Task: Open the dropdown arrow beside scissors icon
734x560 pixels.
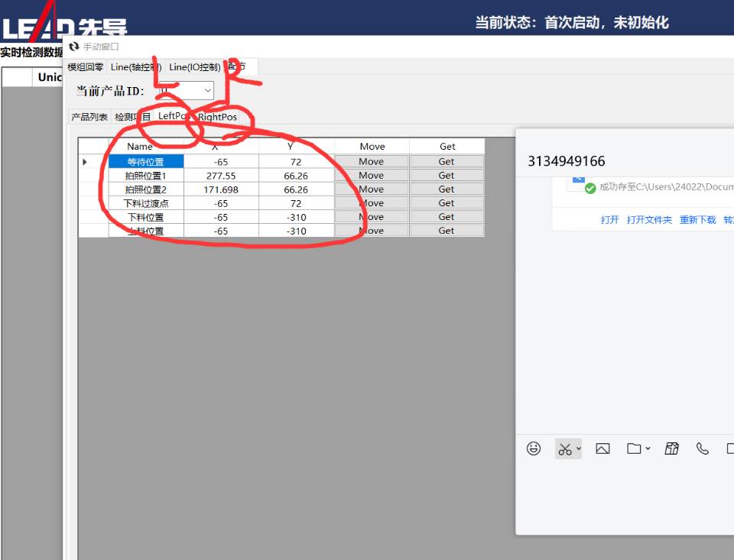Action: 578,449
